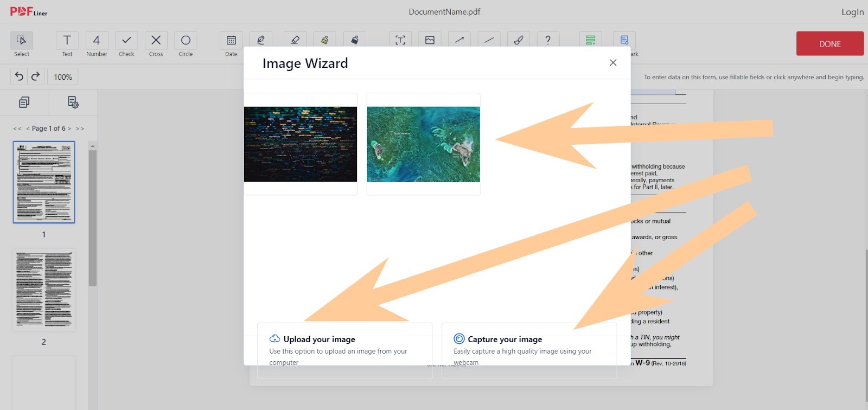Close the Image Wizard dialog

[x=613, y=62]
